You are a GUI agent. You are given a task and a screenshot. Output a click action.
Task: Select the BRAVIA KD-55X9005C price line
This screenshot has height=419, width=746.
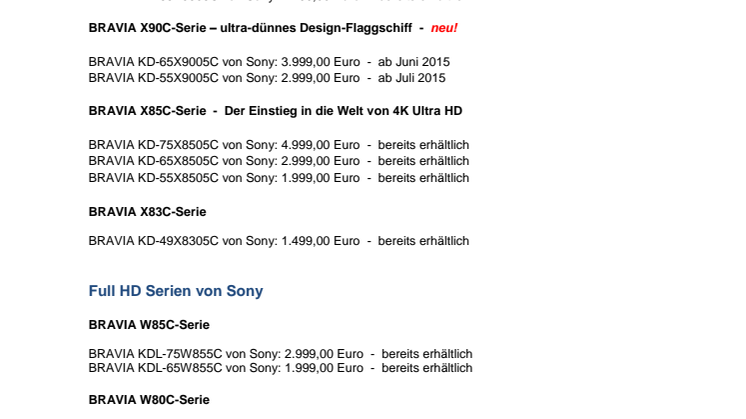point(267,78)
